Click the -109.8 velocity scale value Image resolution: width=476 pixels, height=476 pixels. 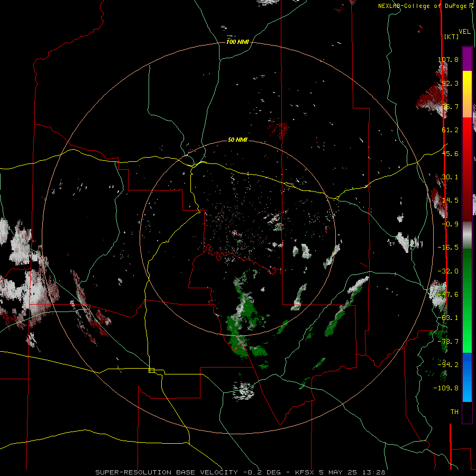(446, 388)
